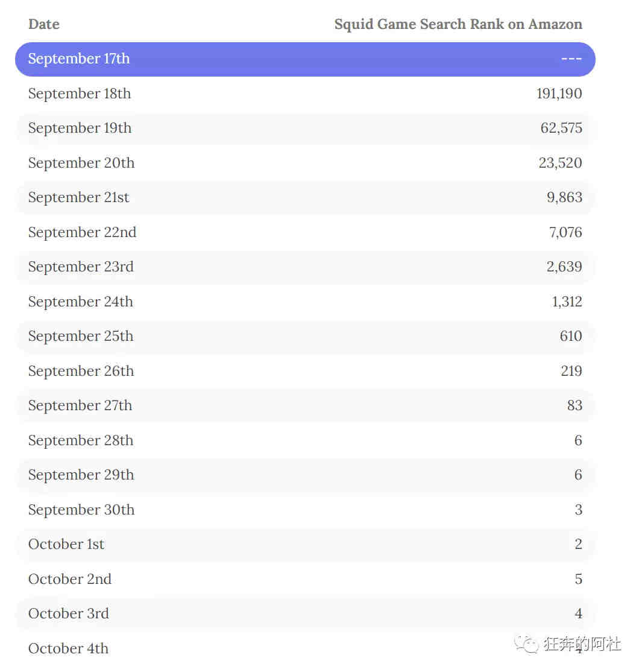This screenshot has width=642, height=672.
Task: Select the September 22nd date cell
Action: coord(82,232)
